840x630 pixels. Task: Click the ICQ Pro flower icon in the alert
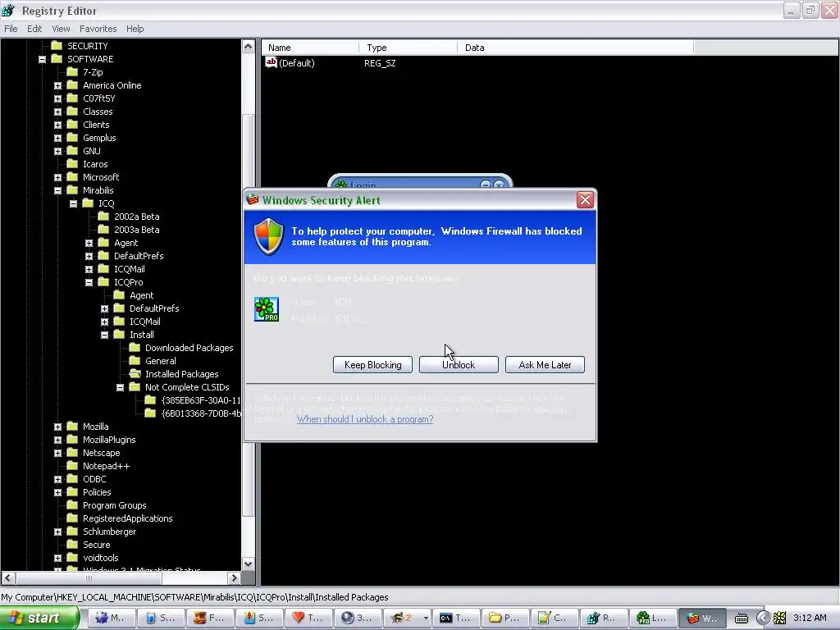[267, 309]
